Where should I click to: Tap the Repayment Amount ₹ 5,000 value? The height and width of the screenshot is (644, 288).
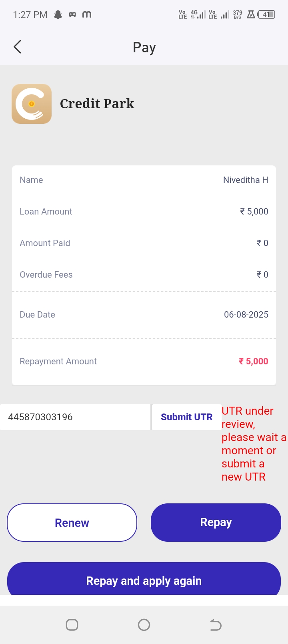tap(254, 362)
